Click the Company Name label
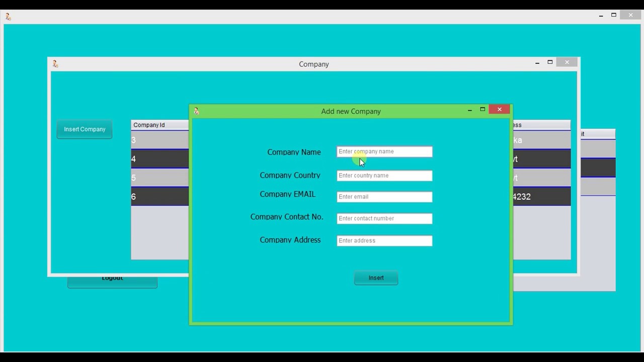Screen dimensions: 644x362 (x=294, y=152)
